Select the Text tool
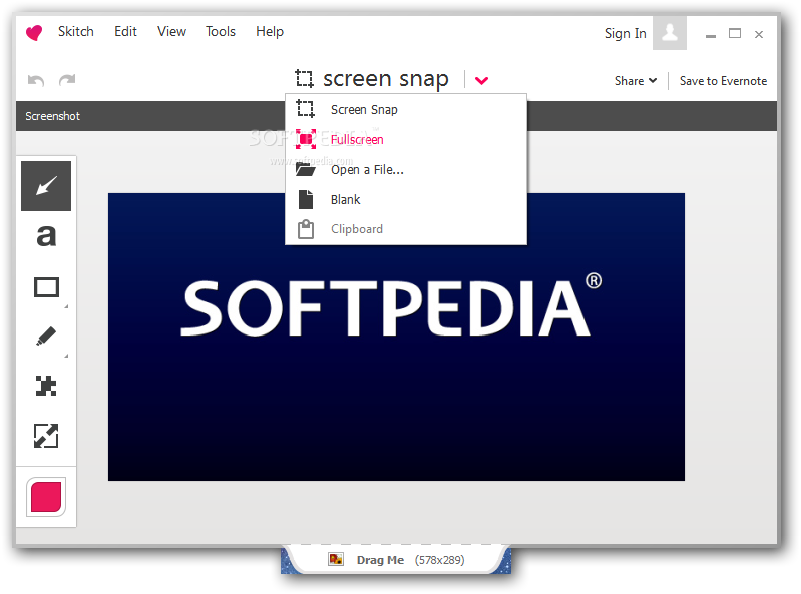Viewport: 801px width, 594px height. pos(46,236)
